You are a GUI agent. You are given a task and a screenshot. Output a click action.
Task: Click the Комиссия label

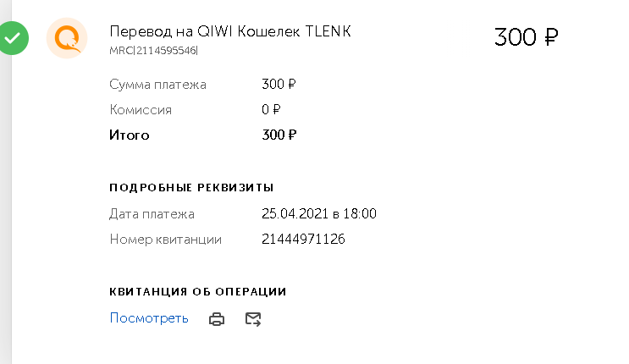click(141, 109)
